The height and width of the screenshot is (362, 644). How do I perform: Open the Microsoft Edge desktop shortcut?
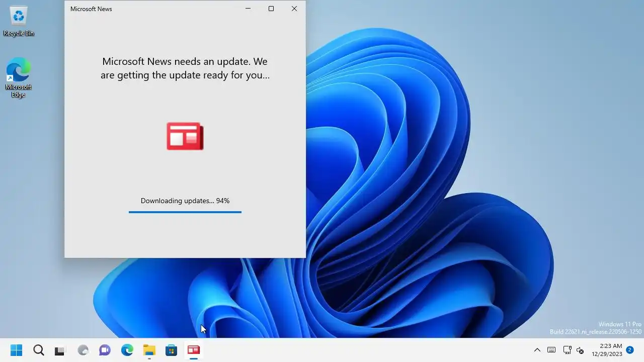click(x=19, y=77)
